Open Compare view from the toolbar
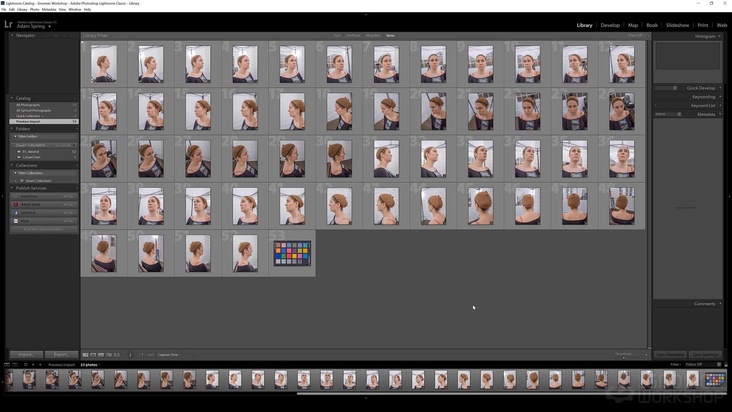 [x=101, y=355]
